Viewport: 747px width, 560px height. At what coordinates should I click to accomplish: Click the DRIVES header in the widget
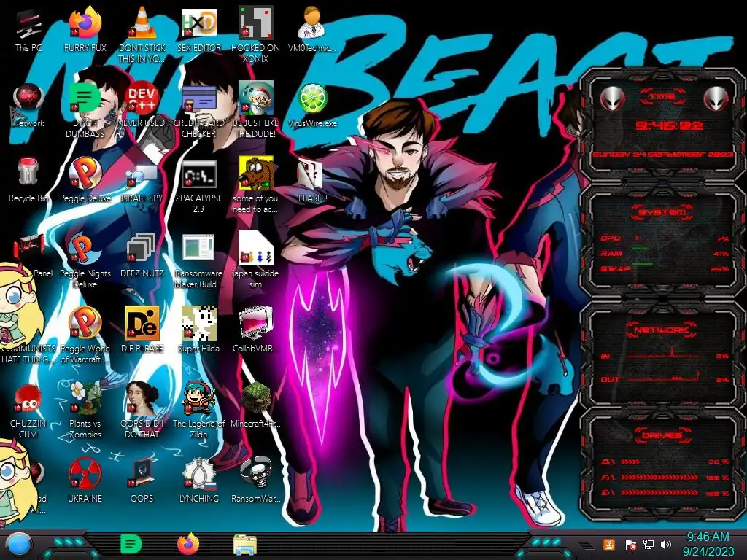click(x=662, y=435)
